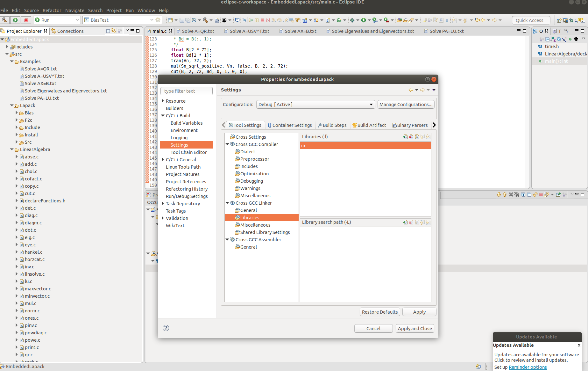Switch to Build Steps tab

332,125
